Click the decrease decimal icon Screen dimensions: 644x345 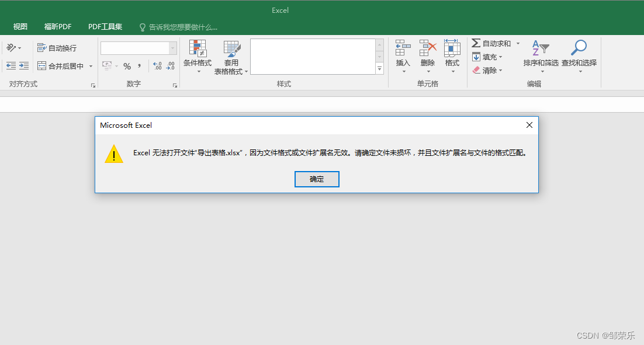click(x=171, y=65)
